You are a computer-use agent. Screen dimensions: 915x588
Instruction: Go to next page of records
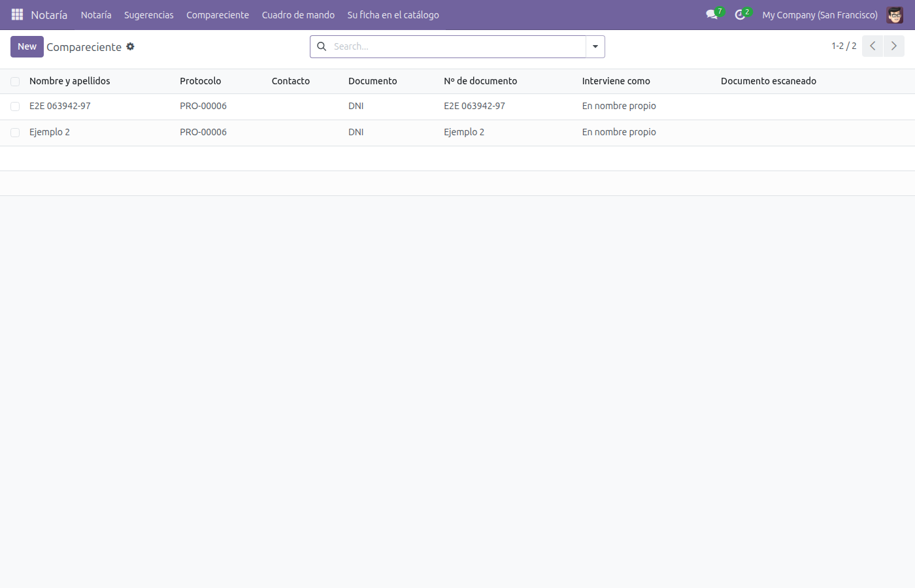[894, 46]
